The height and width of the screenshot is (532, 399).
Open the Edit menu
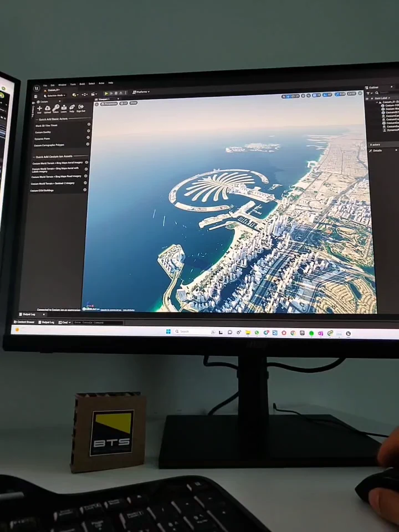pyautogui.click(x=53, y=85)
